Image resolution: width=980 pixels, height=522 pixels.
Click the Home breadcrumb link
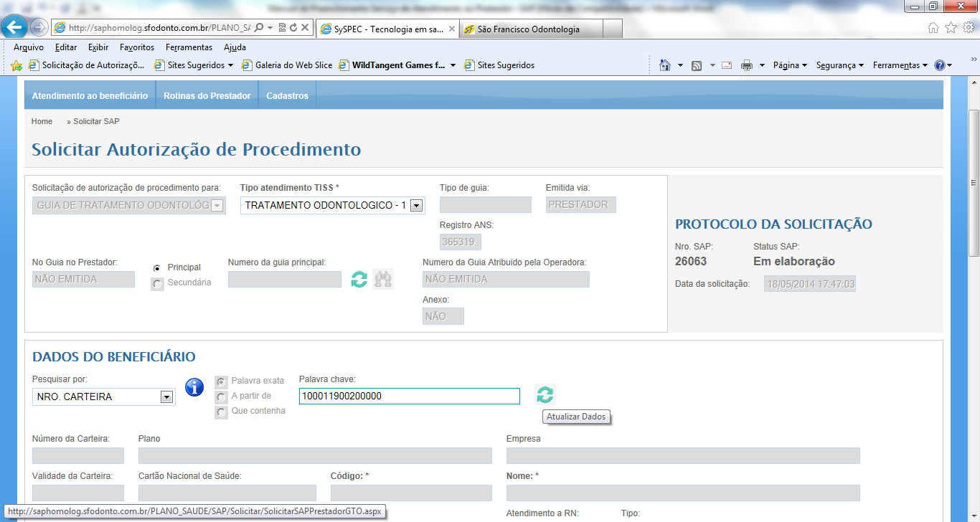42,121
